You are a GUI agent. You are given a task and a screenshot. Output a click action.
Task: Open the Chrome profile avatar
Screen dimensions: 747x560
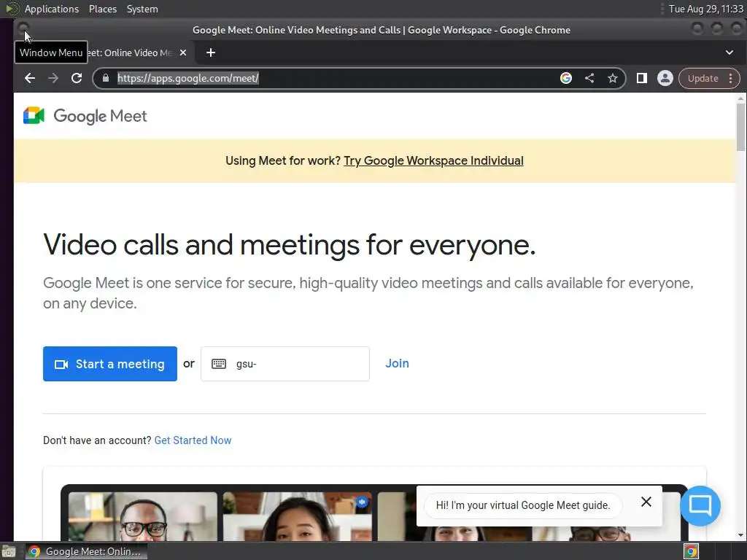point(665,78)
